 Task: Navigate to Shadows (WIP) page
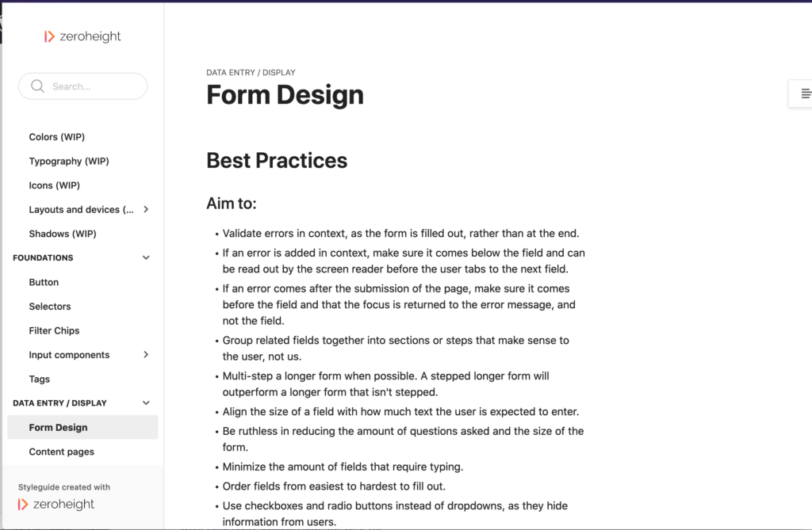[x=63, y=234]
